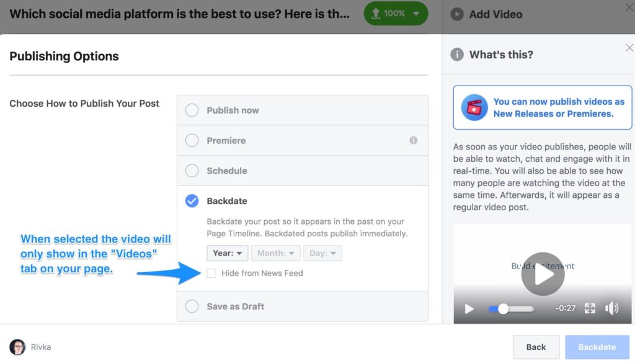Screen dimensions: 635x364
Task: Click the What's this info icon
Action: (x=457, y=55)
